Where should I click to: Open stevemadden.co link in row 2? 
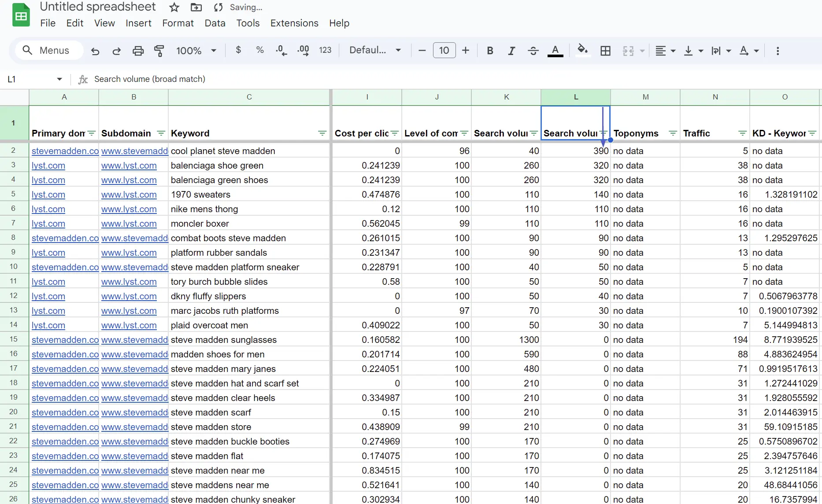click(x=65, y=151)
